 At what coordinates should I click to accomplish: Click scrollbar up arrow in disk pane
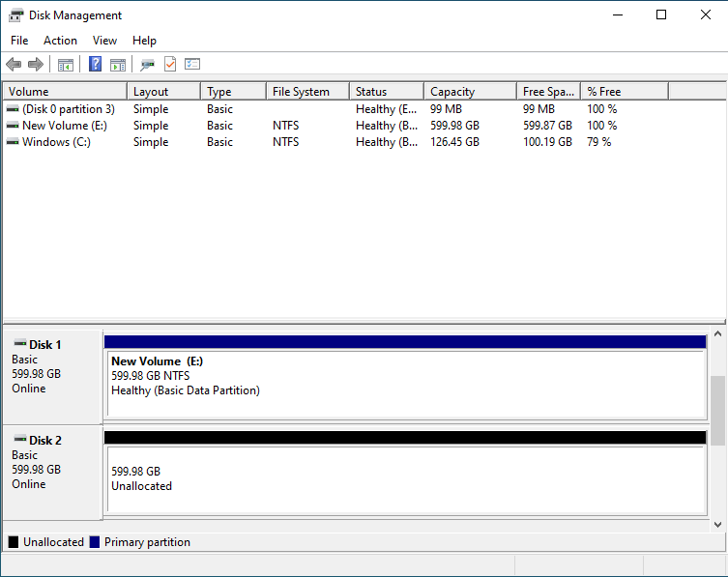tap(717, 333)
